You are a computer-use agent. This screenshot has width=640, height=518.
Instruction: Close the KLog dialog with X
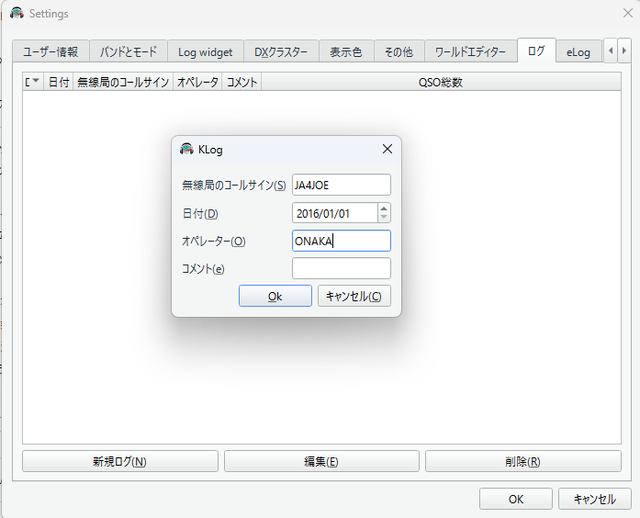point(387,149)
